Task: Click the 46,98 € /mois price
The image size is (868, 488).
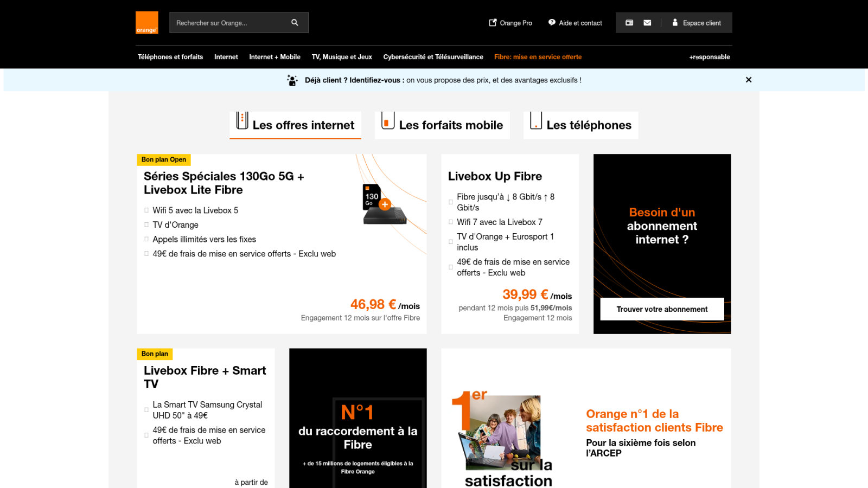Action: [385, 305]
